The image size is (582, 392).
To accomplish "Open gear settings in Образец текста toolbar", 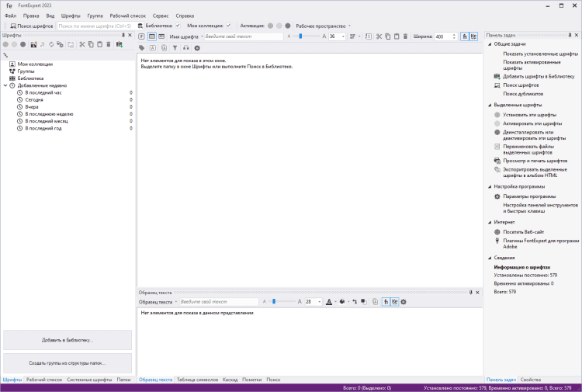I will click(x=404, y=302).
